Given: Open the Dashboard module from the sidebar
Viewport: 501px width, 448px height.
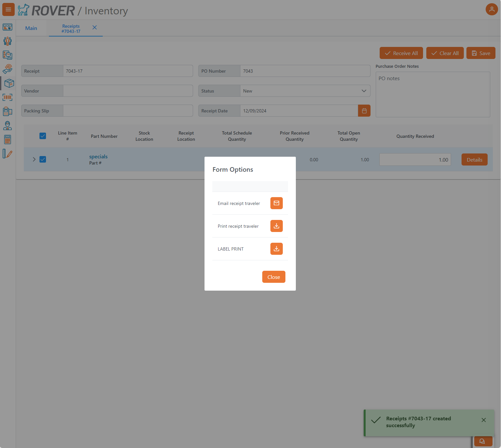Looking at the screenshot, I should (x=8, y=27).
